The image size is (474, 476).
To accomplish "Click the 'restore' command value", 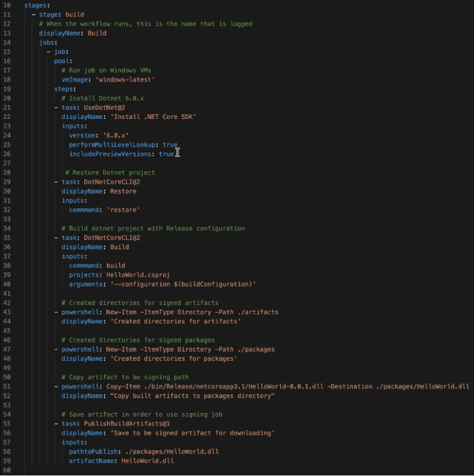I will (x=123, y=210).
